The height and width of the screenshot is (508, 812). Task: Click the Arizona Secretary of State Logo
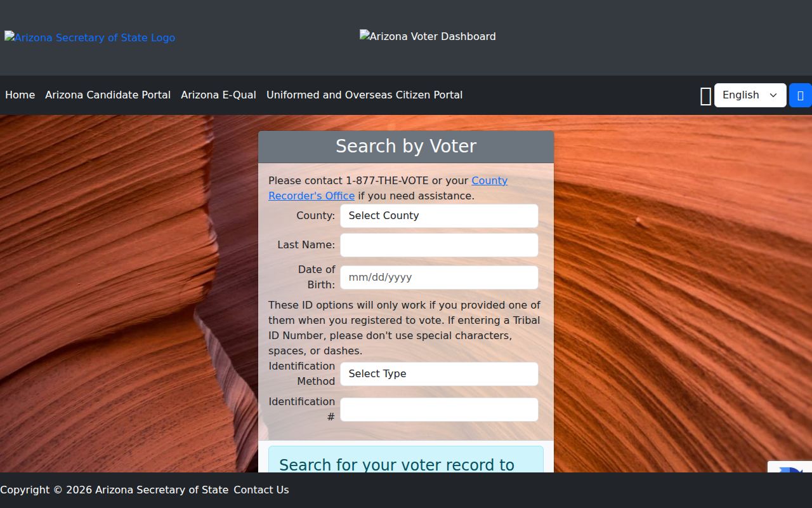[89, 37]
